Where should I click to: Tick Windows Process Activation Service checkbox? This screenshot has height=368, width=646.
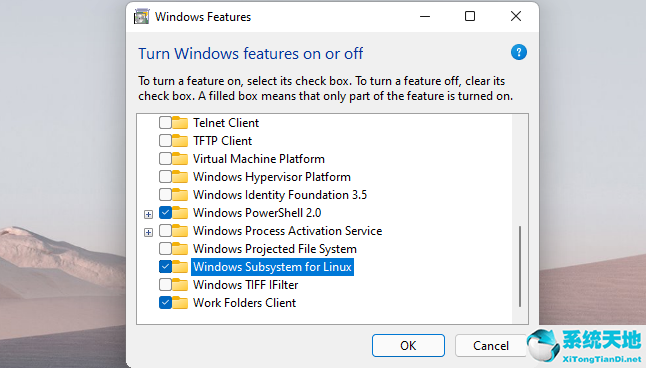[x=165, y=230]
